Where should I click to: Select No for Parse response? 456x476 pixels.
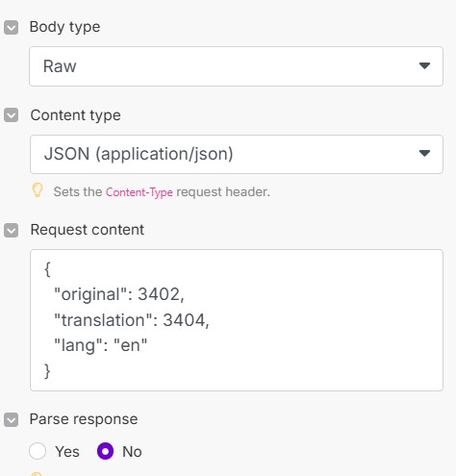[x=105, y=451]
